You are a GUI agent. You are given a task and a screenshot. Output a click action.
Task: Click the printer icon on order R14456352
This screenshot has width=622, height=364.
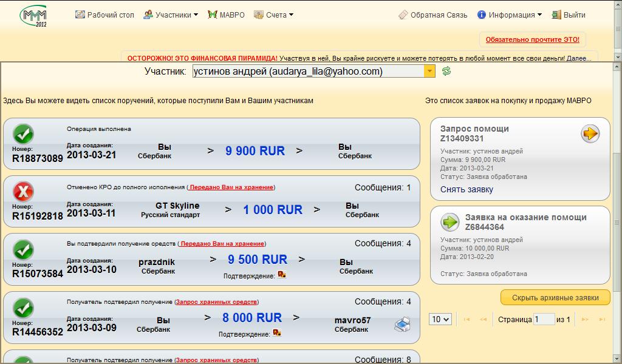402,325
